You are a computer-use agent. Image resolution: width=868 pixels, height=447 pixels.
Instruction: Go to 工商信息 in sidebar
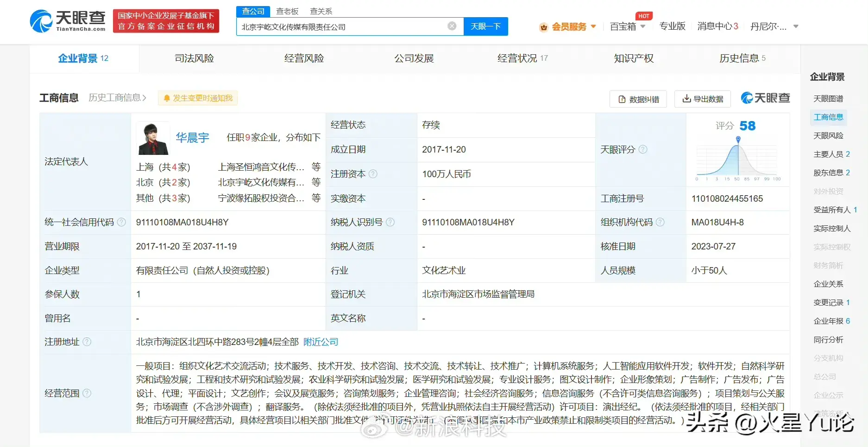click(828, 117)
